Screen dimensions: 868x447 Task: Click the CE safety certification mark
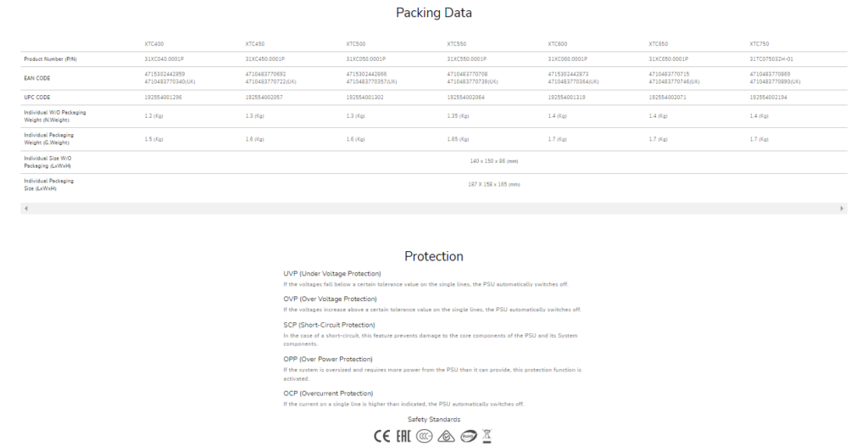(x=381, y=436)
